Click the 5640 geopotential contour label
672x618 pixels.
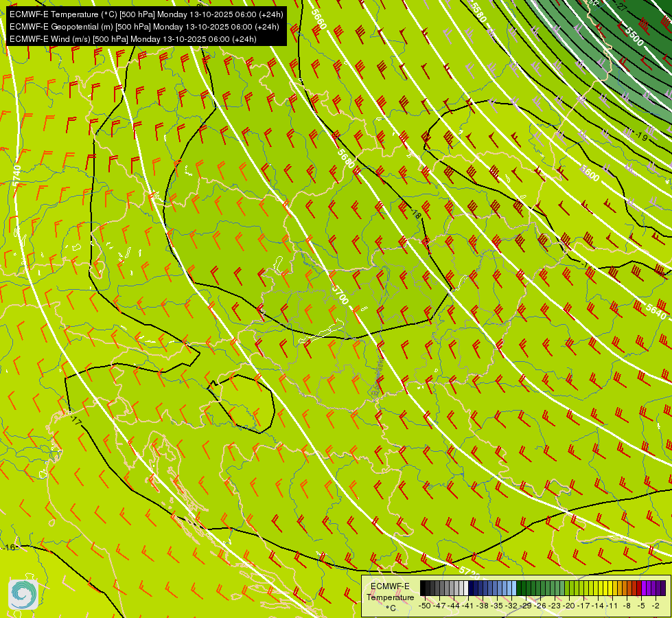coord(656,311)
